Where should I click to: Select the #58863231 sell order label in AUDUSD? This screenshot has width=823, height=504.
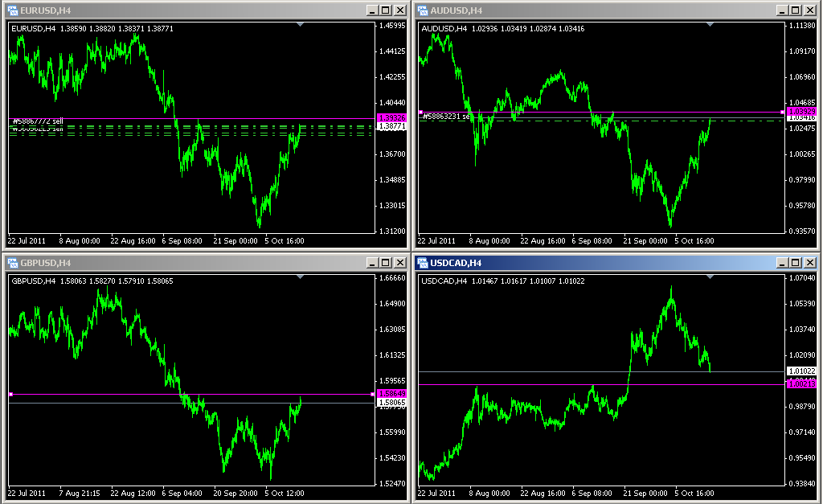pos(446,117)
